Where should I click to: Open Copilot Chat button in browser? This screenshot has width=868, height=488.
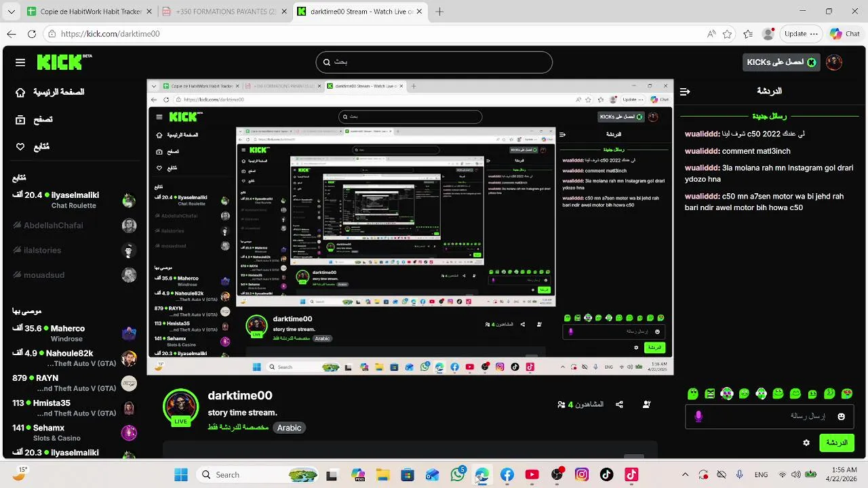pos(845,34)
